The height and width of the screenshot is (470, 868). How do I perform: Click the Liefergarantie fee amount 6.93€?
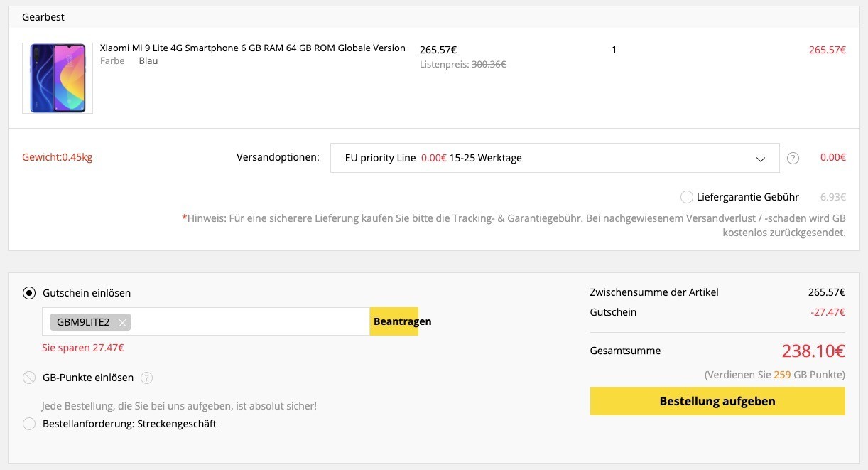tap(832, 197)
